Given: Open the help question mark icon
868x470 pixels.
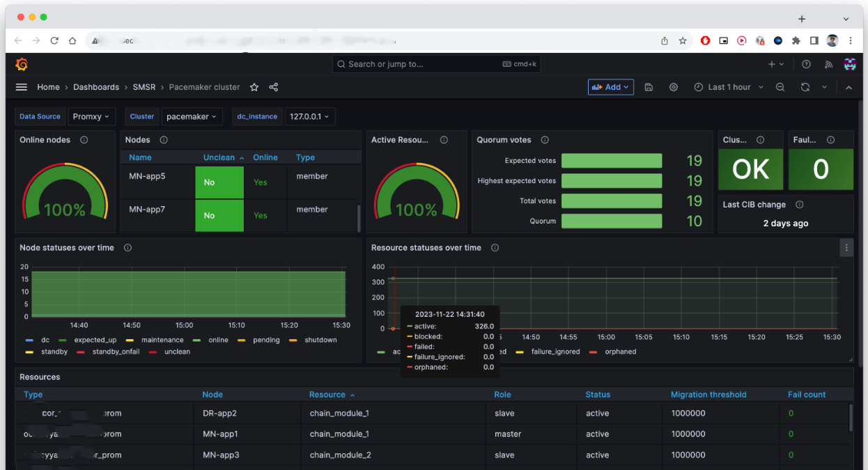Looking at the screenshot, I should click(806, 64).
